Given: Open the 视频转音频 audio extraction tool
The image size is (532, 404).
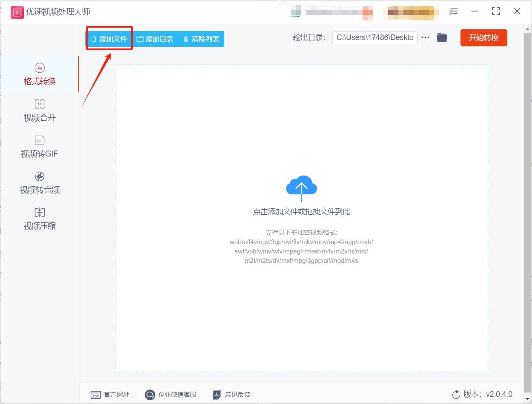Looking at the screenshot, I should pyautogui.click(x=39, y=183).
